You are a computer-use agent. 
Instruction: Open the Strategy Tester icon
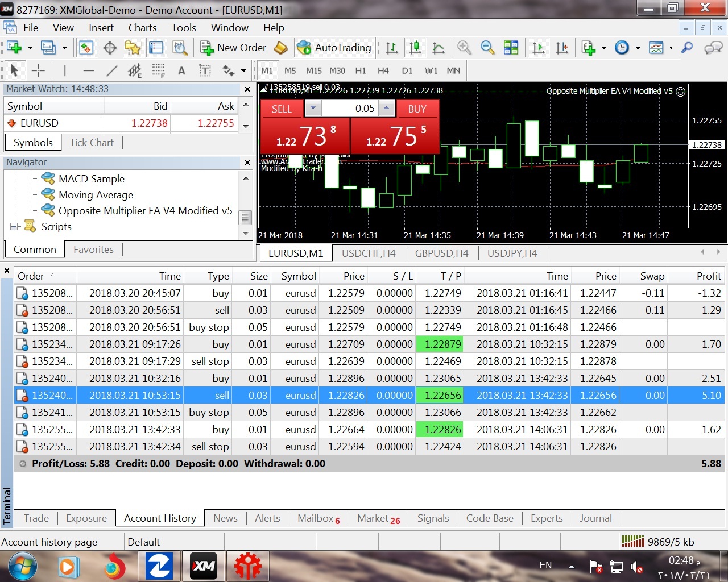180,48
